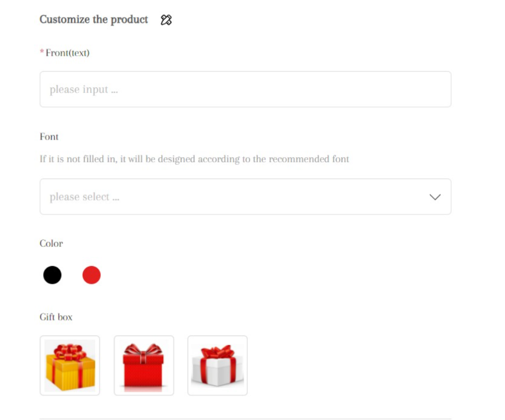Click the divider line below gift boxes

[245, 419]
